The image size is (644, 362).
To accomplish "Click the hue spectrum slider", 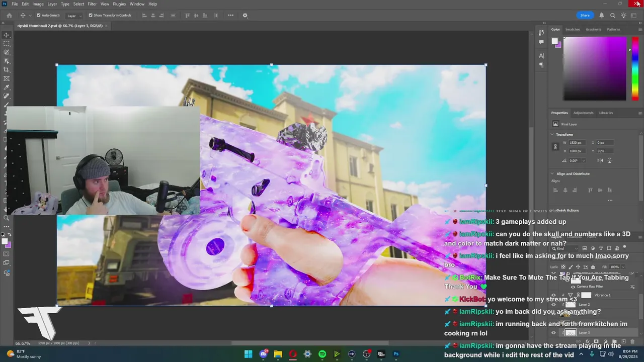I will point(635,68).
